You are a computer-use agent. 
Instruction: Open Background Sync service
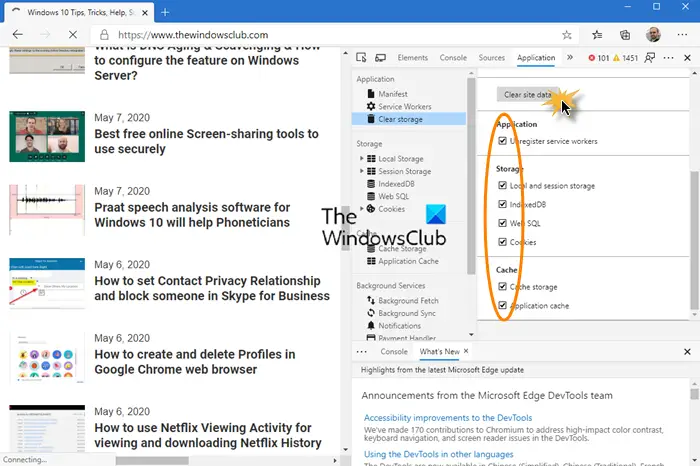click(x=407, y=313)
